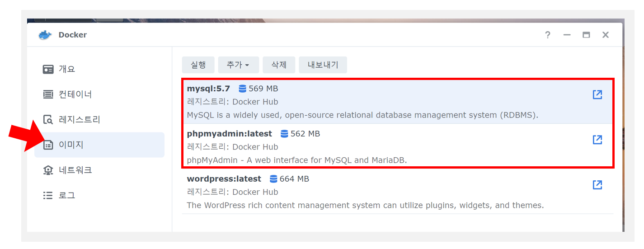The width and height of the screenshot is (644, 249).
Task: Click the Docker whale logo icon
Action: pos(46,35)
